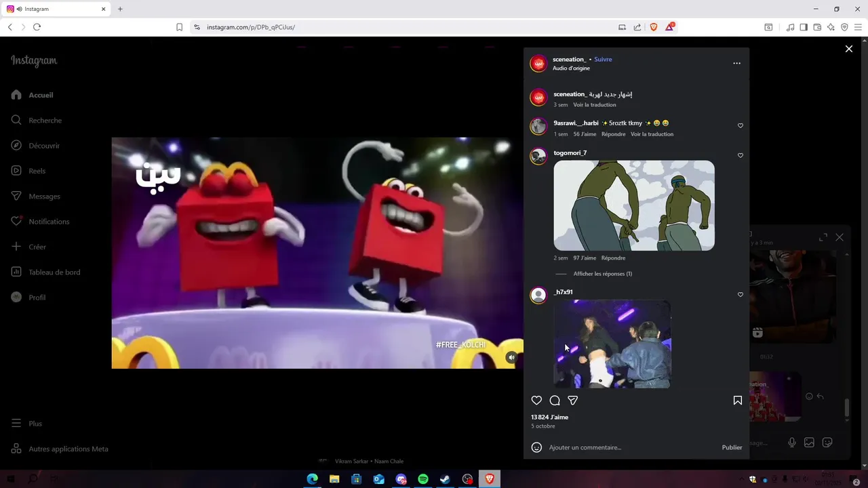Open the browser hamburger menu
The image size is (868, 488).
pos(858,27)
